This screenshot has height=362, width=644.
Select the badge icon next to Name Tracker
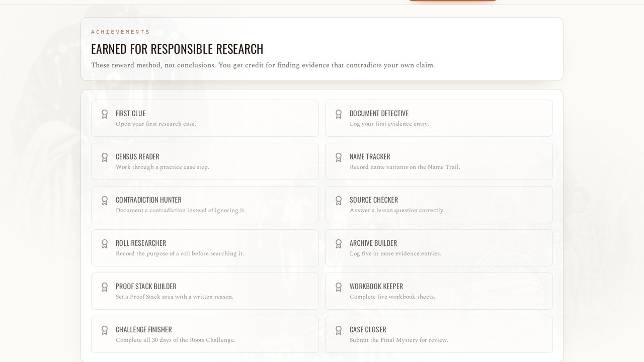(339, 157)
